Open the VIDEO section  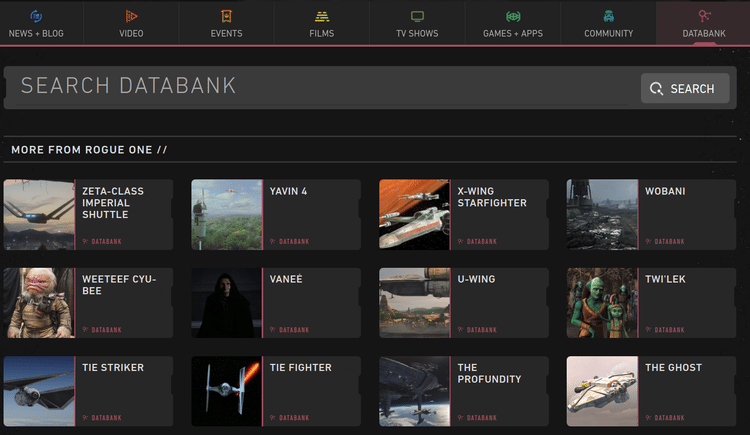coord(131,33)
